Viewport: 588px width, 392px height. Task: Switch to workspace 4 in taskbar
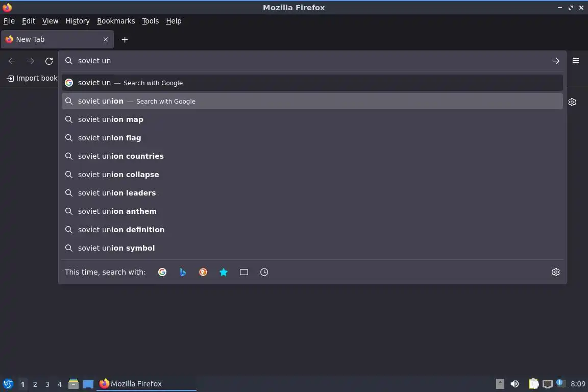pos(60,384)
